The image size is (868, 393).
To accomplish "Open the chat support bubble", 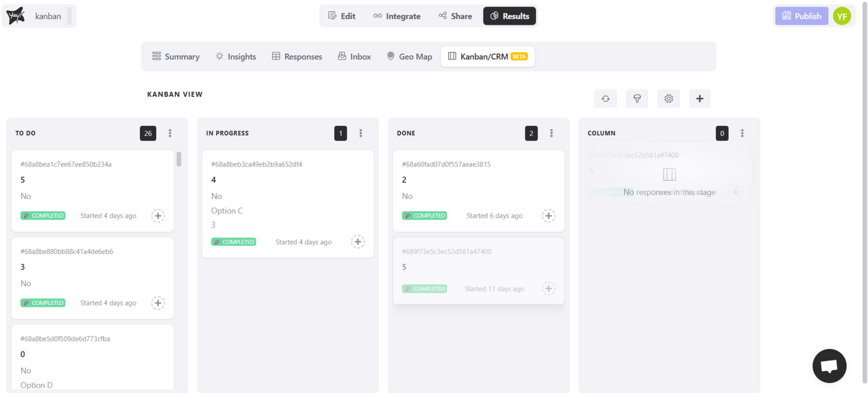I will click(x=829, y=366).
